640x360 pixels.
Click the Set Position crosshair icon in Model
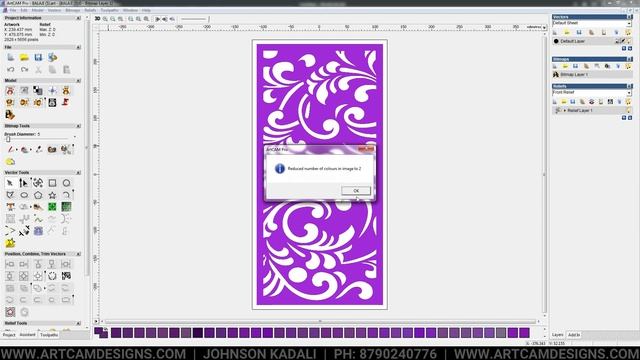(52, 91)
